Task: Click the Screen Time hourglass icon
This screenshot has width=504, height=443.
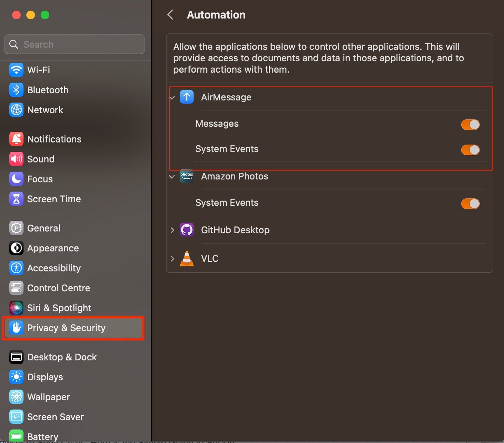Action: [16, 199]
